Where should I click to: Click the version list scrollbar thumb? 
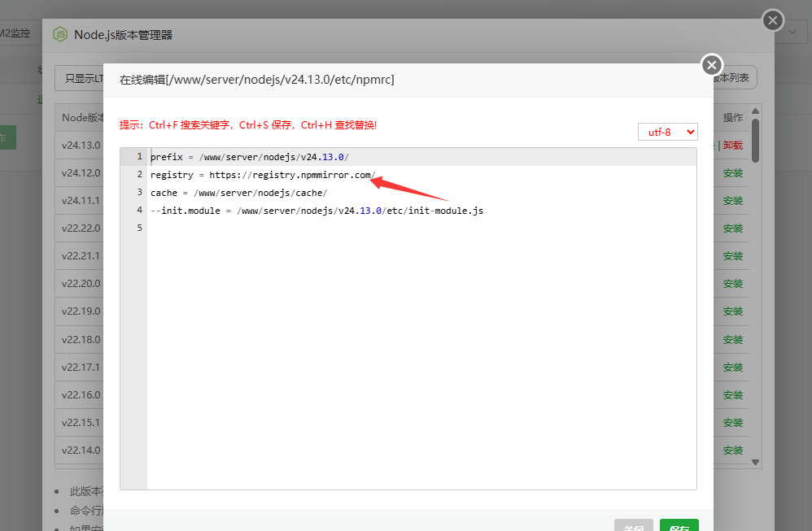(755, 140)
